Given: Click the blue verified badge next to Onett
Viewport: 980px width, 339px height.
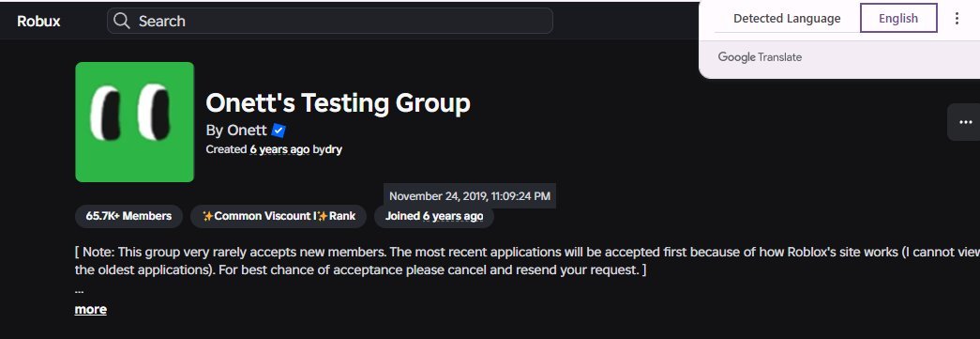Looking at the screenshot, I should (279, 131).
